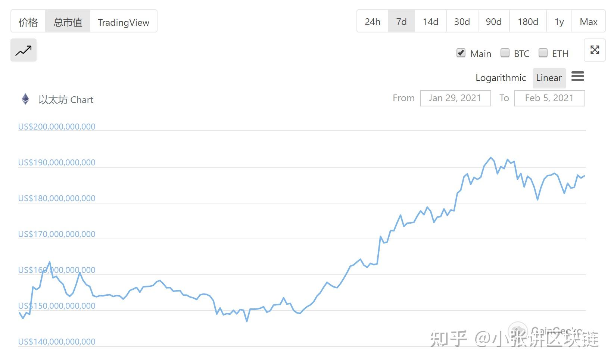Screen dimensions: 614x364
Task: Choose the 30d time range
Action: click(x=462, y=22)
